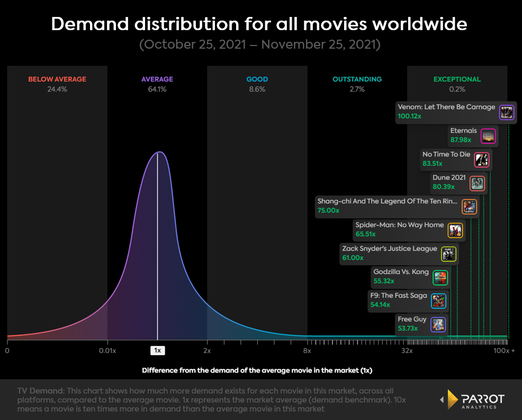The height and width of the screenshot is (420, 522).
Task: Select the "Venom: Let There Be Carnage" title text
Action: click(x=446, y=107)
